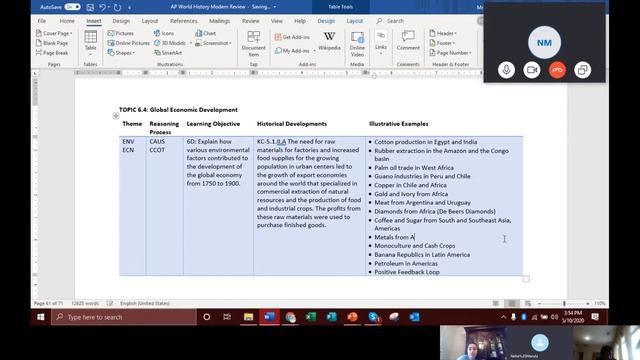Image resolution: width=640 pixels, height=360 pixels.
Task: Insert a SmartArt graphic
Action: [x=168, y=53]
